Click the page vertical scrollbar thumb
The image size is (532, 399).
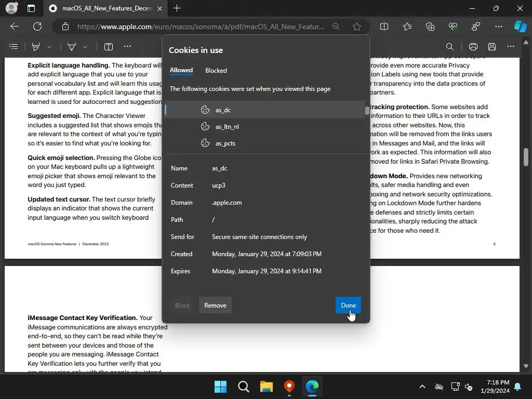(526, 157)
